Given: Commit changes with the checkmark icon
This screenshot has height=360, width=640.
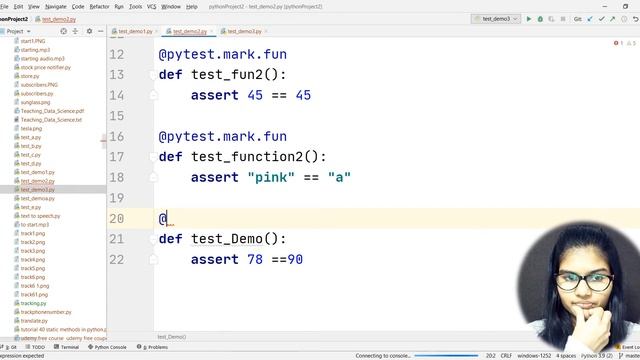Looking at the screenshot, I should tap(601, 19).
